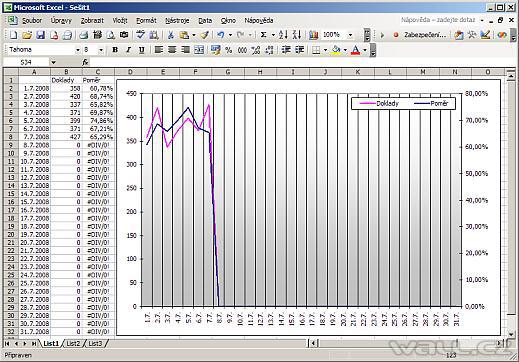The height and width of the screenshot is (362, 519).
Task: Open Print Preview with the magnifier page icon
Action: coord(110,35)
